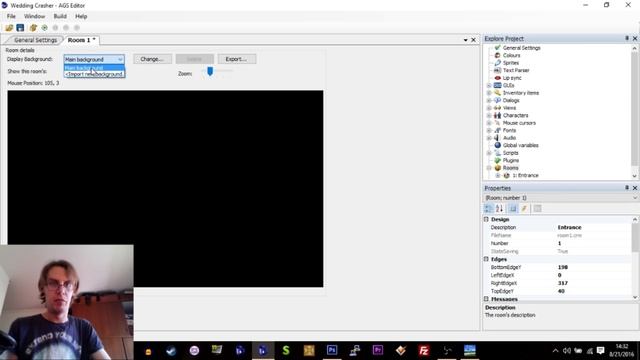Collapse the Edges property category
This screenshot has height=360, width=640.
(486, 259)
